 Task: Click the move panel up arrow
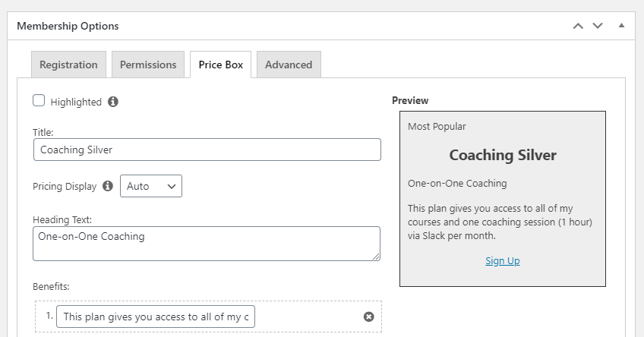pos(578,26)
